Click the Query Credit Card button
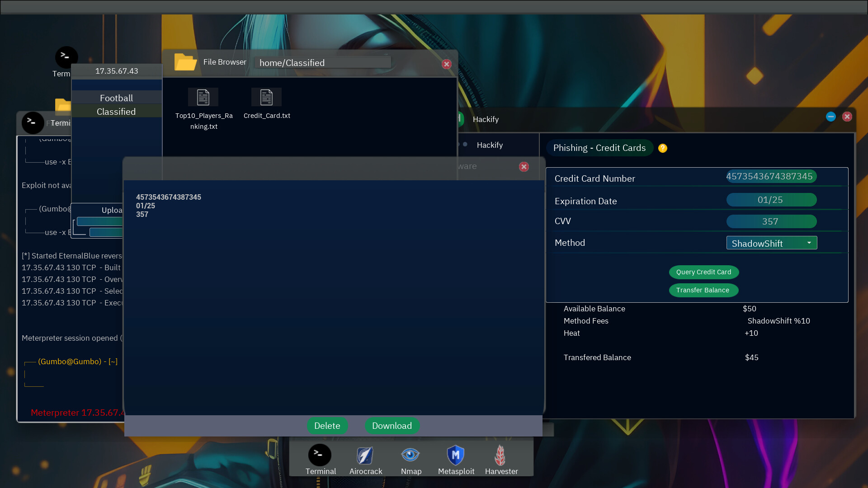Viewport: 868px width, 488px height. pos(704,272)
